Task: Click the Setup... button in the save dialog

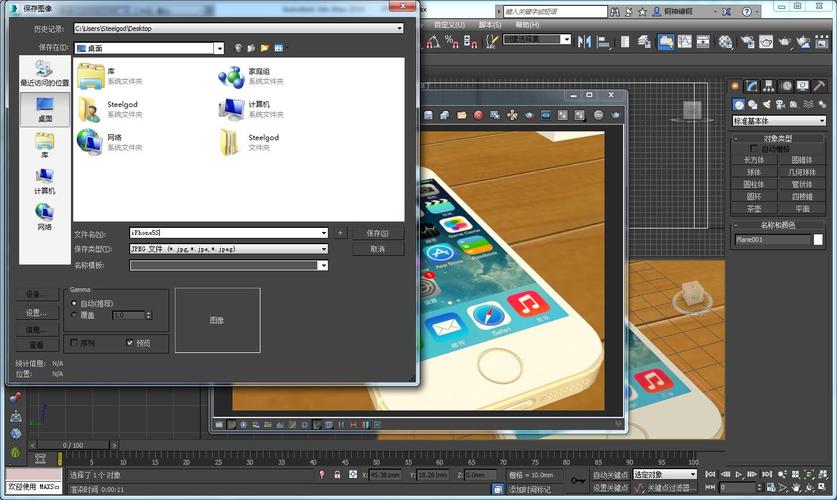Action: (36, 313)
